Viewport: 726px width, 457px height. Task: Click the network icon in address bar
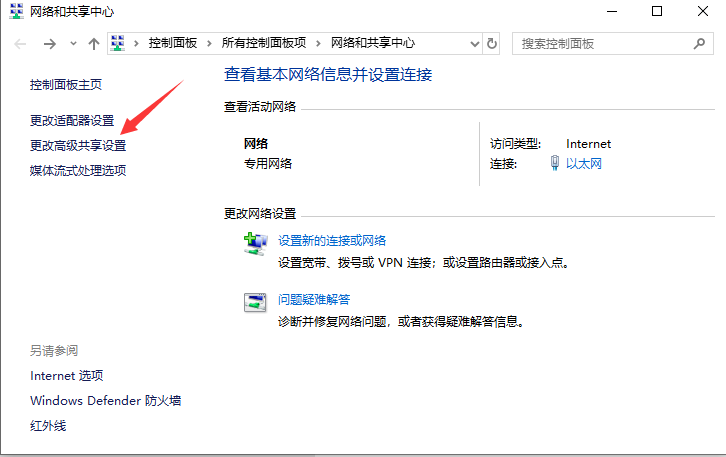[119, 44]
